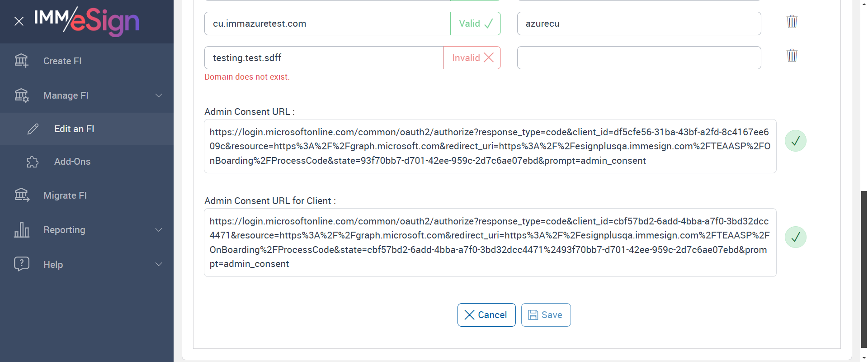Open the Migrate FI menu item
This screenshot has height=362, width=868.
point(65,195)
